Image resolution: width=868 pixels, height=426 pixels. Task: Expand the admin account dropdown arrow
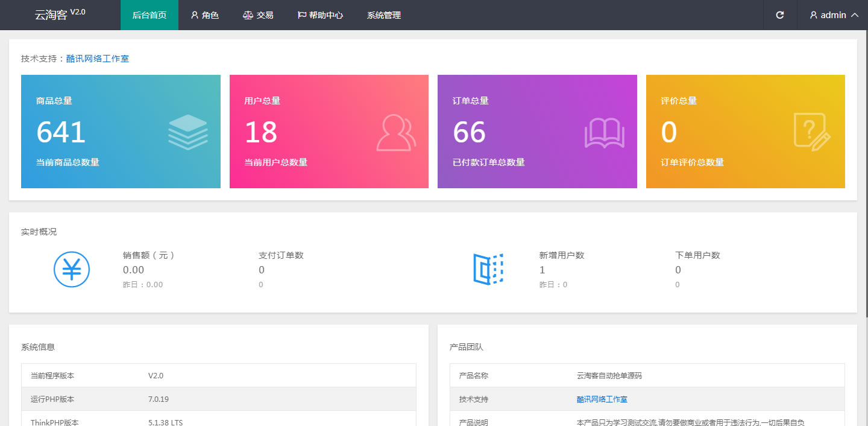coord(854,15)
